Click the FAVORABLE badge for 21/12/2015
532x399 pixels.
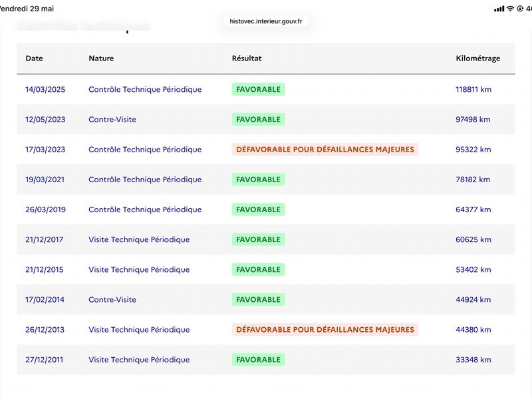pos(258,270)
